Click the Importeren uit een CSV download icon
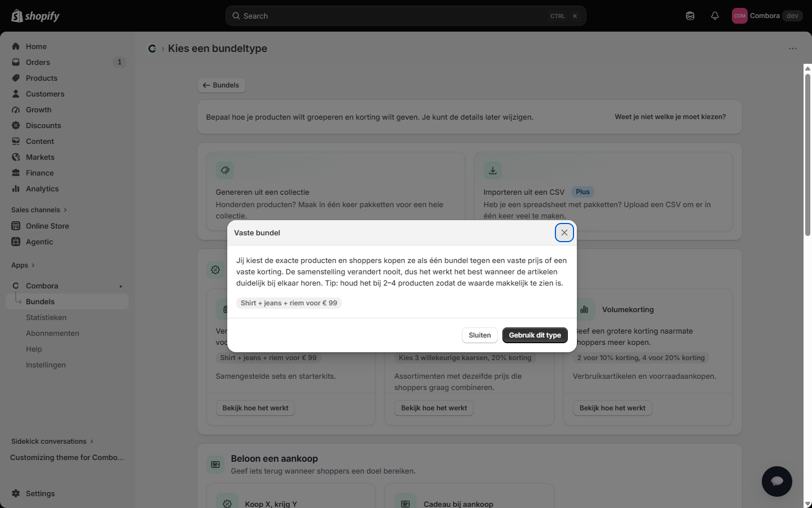 (493, 170)
